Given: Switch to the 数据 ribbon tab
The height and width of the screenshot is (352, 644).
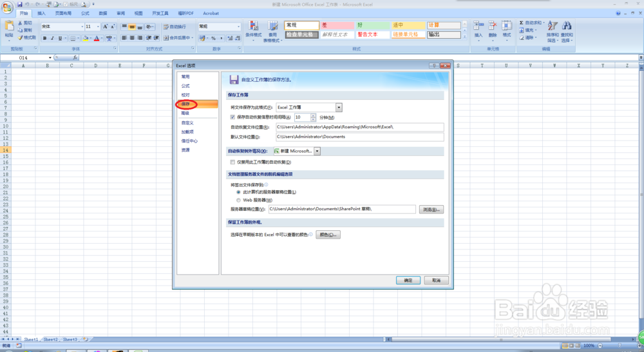Looking at the screenshot, I should (x=102, y=13).
